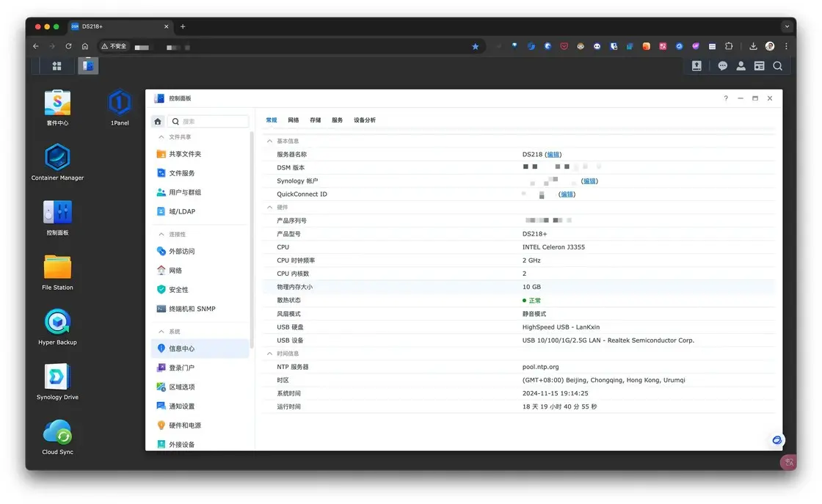Collapse the 硬件 section
Image resolution: width=822 pixels, height=504 pixels.
point(269,208)
